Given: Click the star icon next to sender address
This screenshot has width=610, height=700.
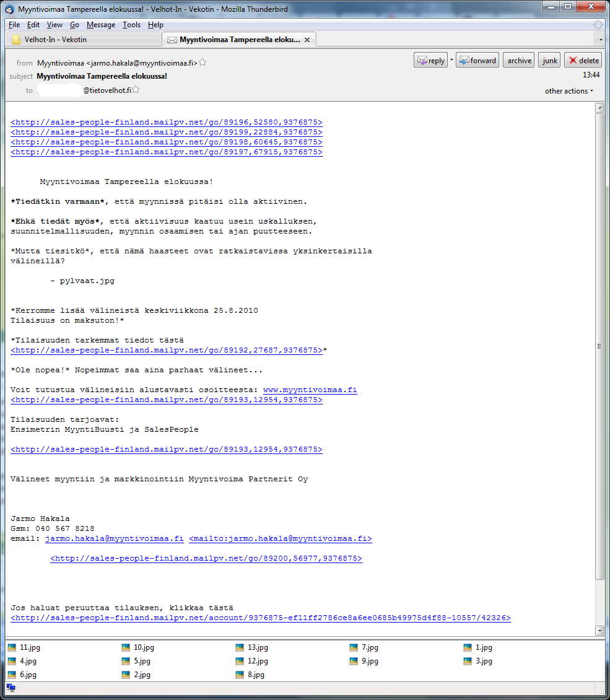Looking at the screenshot, I should click(x=203, y=63).
